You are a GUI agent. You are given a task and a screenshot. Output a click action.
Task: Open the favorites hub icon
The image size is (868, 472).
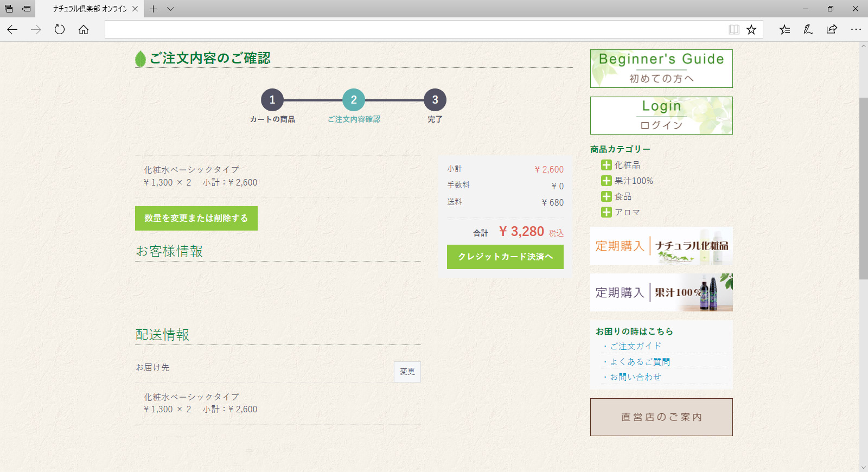[x=784, y=29]
